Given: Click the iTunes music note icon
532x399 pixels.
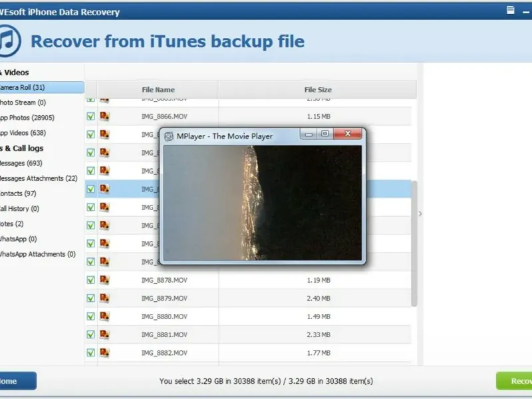Looking at the screenshot, I should 9,41.
